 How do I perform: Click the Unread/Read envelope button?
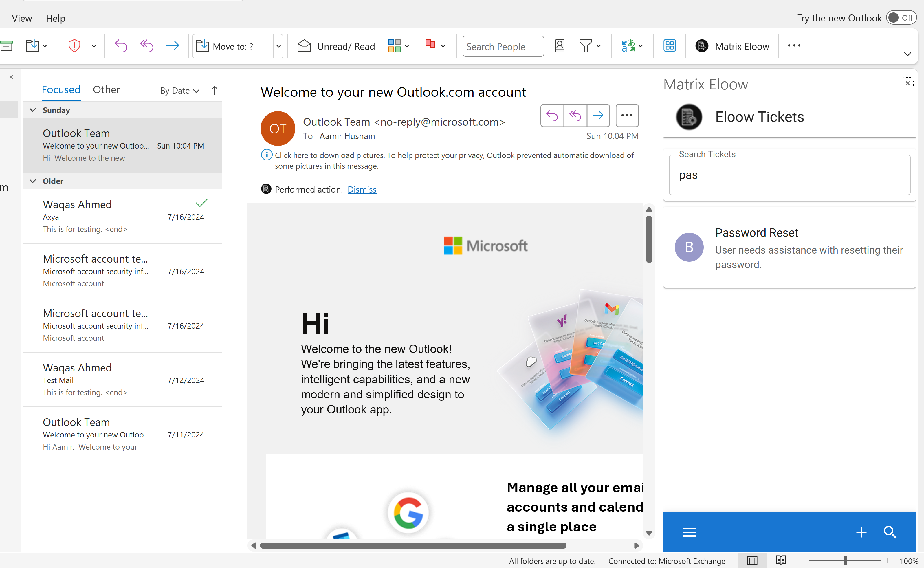point(336,46)
